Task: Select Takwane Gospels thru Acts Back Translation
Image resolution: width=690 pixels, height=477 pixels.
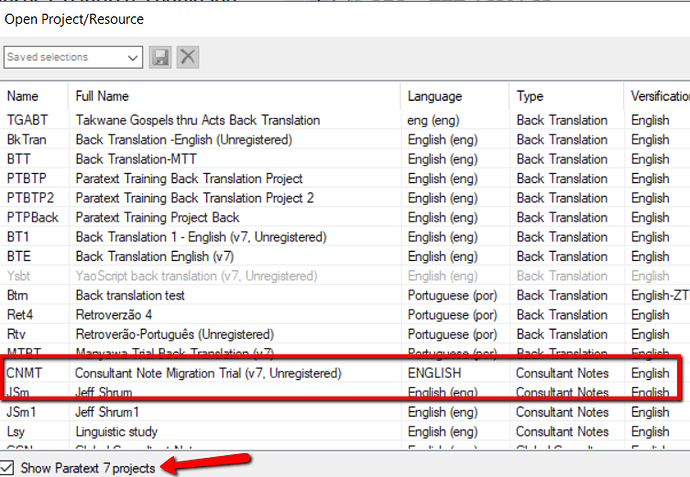Action: coord(198,120)
